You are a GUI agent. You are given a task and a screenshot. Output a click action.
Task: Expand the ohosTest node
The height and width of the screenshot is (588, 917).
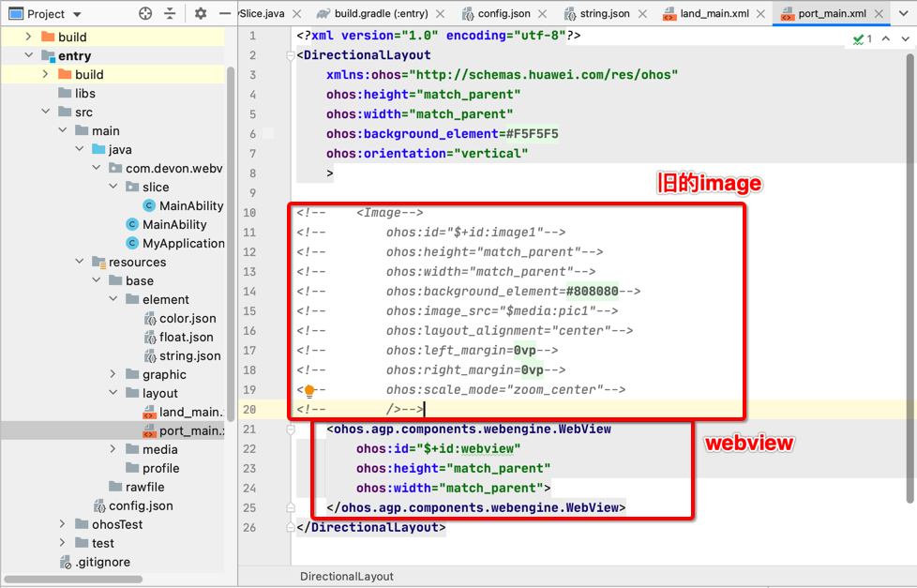pyautogui.click(x=62, y=524)
